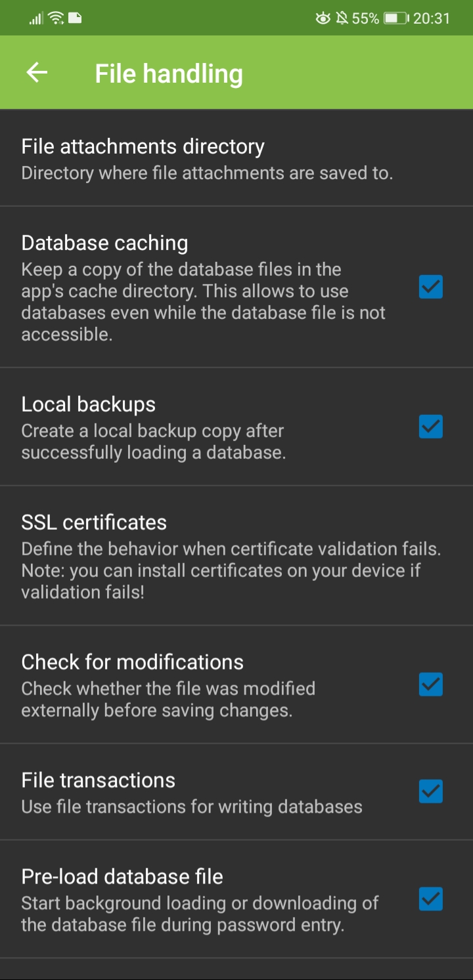Tap the signal strength icon in the status bar

click(x=35, y=18)
